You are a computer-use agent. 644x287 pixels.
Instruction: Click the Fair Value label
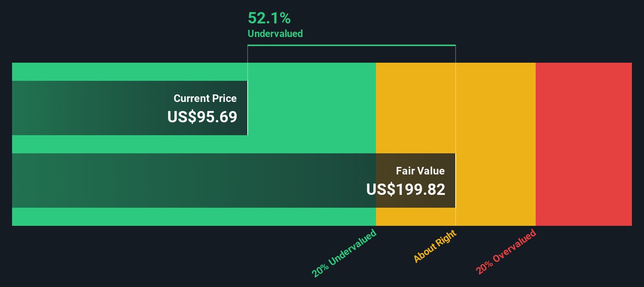[420, 171]
